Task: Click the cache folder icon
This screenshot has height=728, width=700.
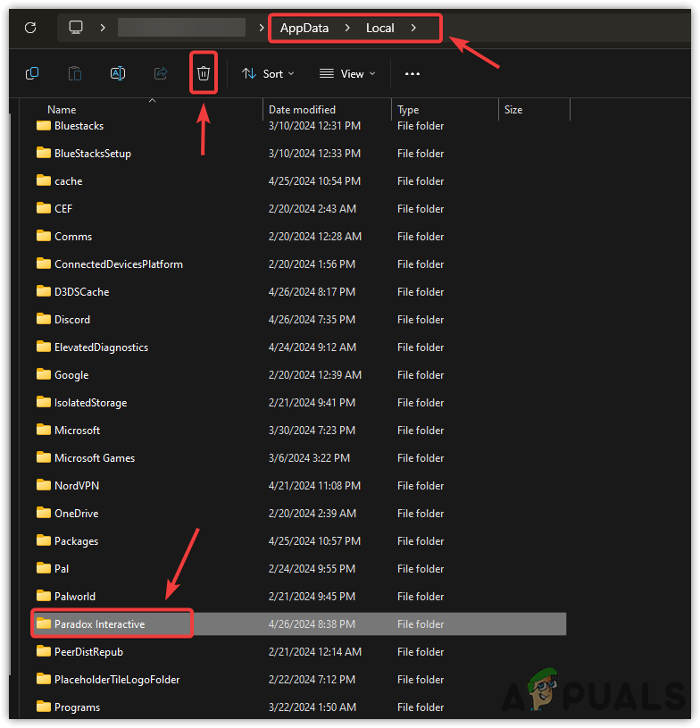Action: (x=44, y=180)
